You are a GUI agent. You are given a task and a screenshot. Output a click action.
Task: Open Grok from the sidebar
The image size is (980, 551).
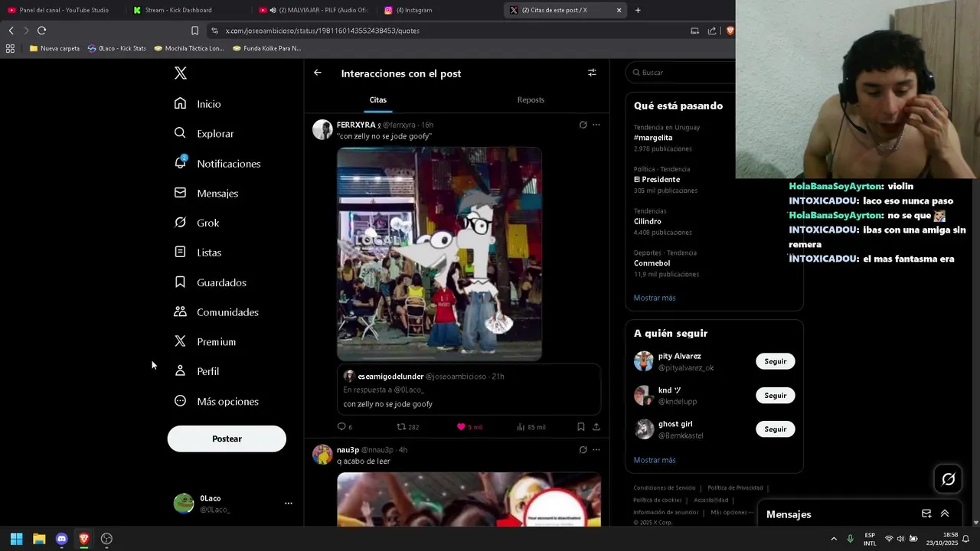(197, 223)
